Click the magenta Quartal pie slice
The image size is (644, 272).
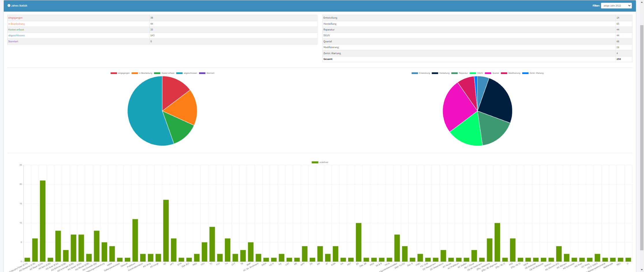pos(458,107)
